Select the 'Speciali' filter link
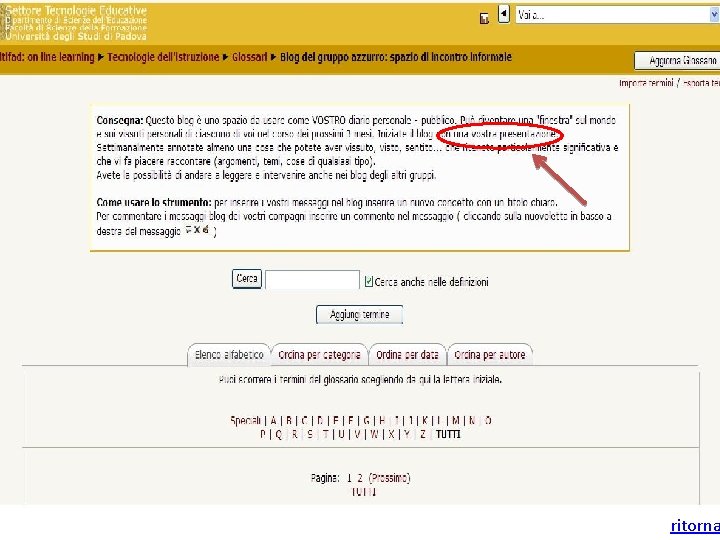The image size is (720, 540). [x=246, y=420]
